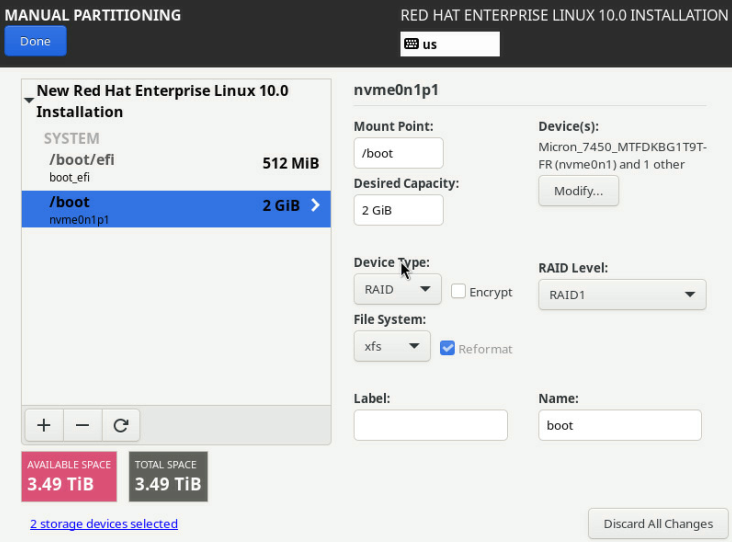
Task: Open the RAID Level dropdown
Action: tap(621, 295)
